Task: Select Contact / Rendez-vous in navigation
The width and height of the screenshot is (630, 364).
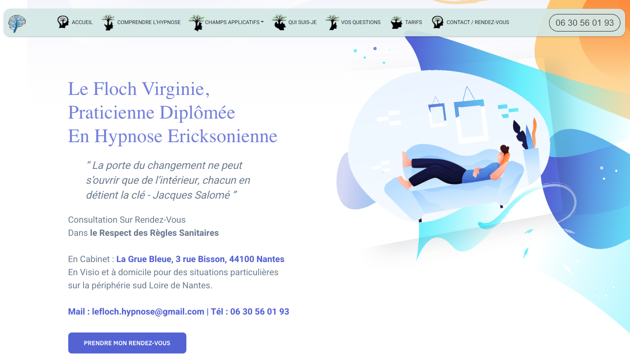Action: pos(477,22)
